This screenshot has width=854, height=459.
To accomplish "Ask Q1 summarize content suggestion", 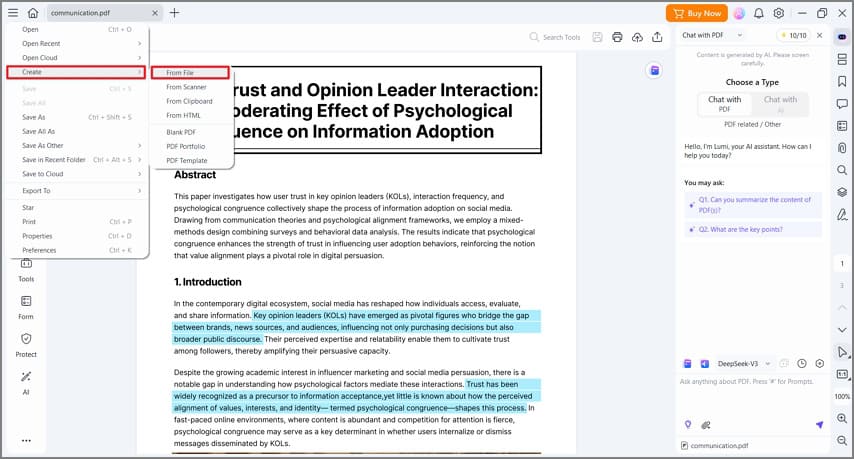I will click(x=753, y=205).
